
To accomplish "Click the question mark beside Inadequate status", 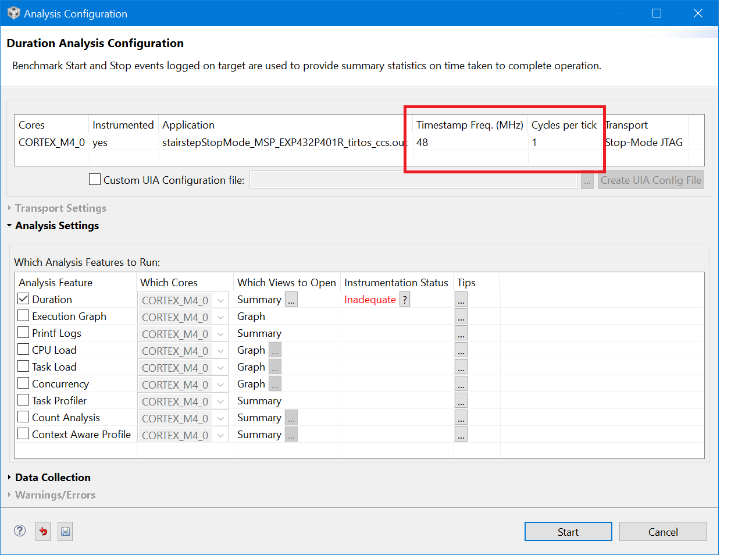I will (405, 300).
